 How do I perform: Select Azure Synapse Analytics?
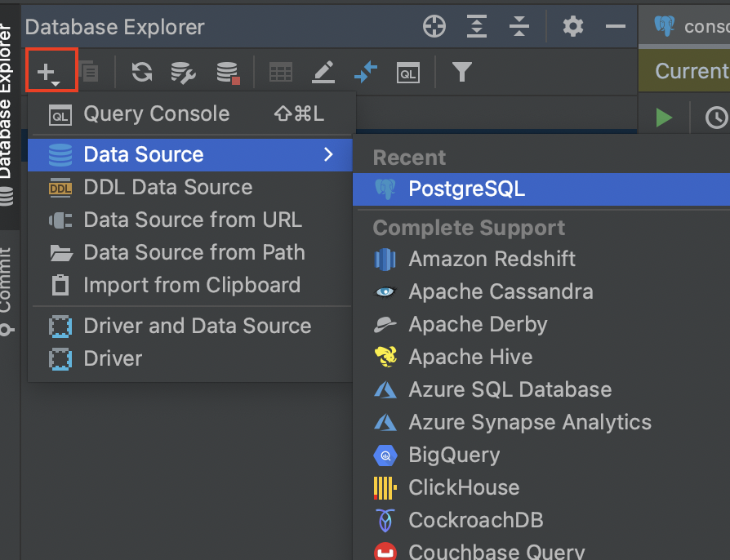click(541, 422)
